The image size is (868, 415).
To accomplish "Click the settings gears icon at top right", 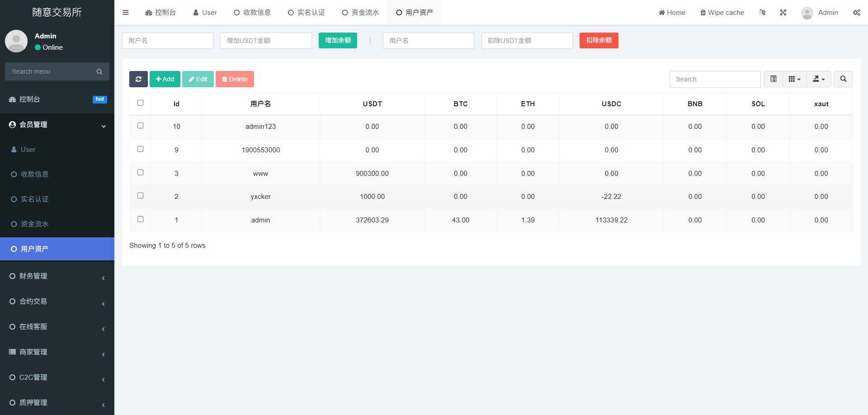I will [x=856, y=13].
